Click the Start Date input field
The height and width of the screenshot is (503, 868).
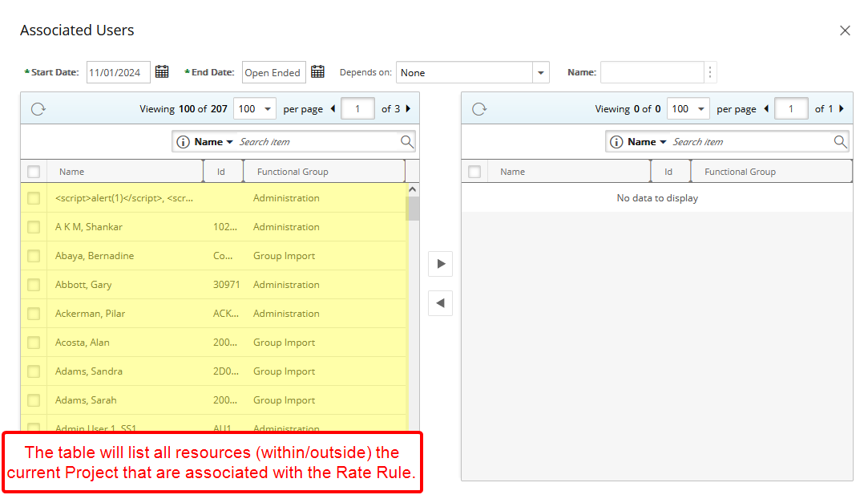tap(119, 72)
